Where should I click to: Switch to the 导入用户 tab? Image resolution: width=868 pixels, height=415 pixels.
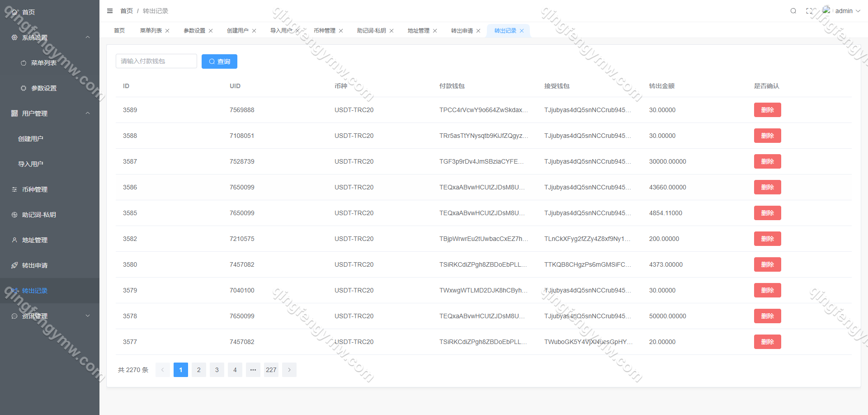click(x=281, y=31)
